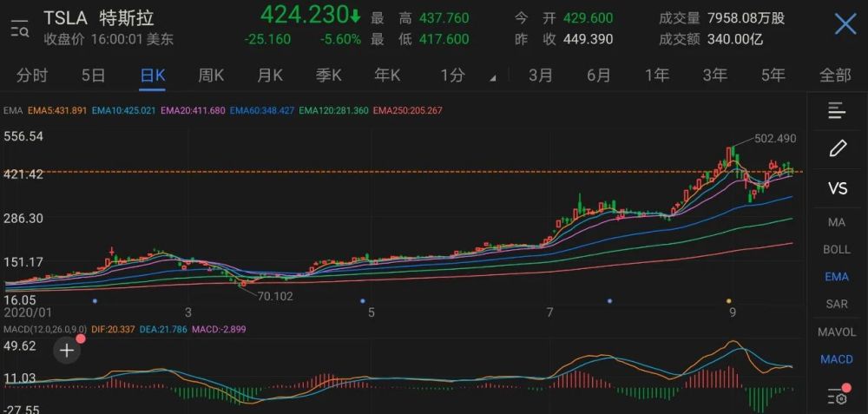Open the stock search list icon
868x414 pixels.
20,28
